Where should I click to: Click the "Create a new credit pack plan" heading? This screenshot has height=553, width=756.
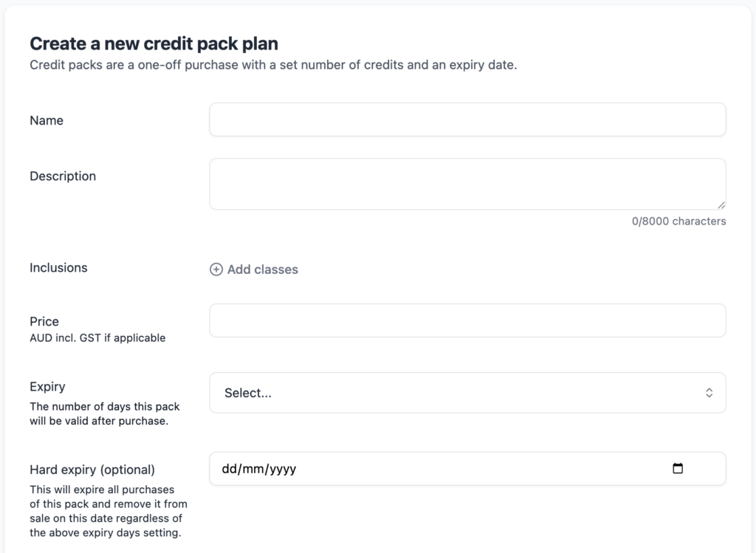154,44
